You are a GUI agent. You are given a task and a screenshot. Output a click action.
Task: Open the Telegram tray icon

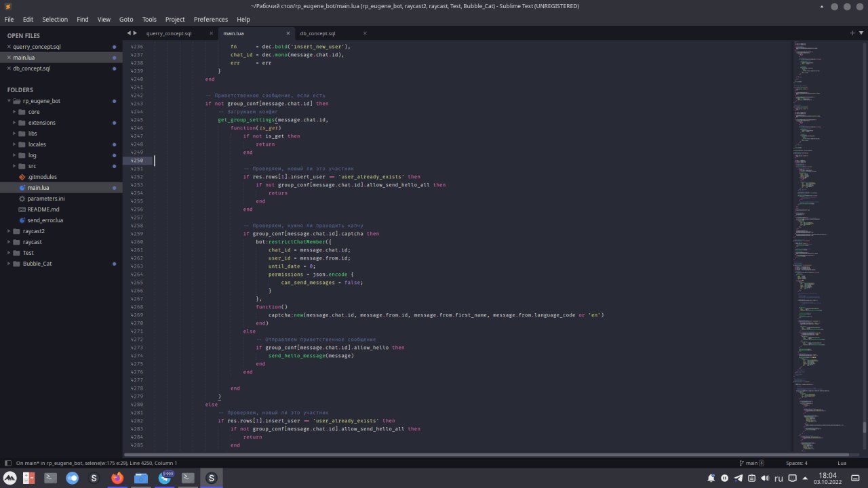(738, 478)
